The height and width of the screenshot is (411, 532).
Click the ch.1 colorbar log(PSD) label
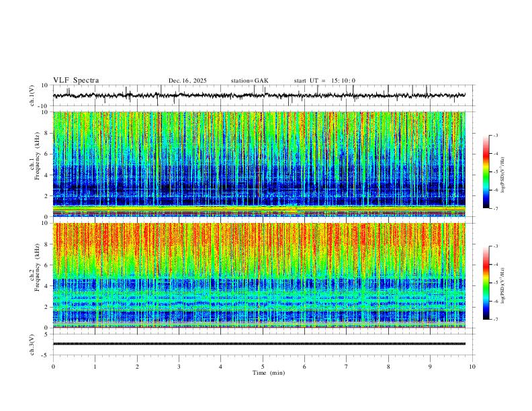point(503,175)
